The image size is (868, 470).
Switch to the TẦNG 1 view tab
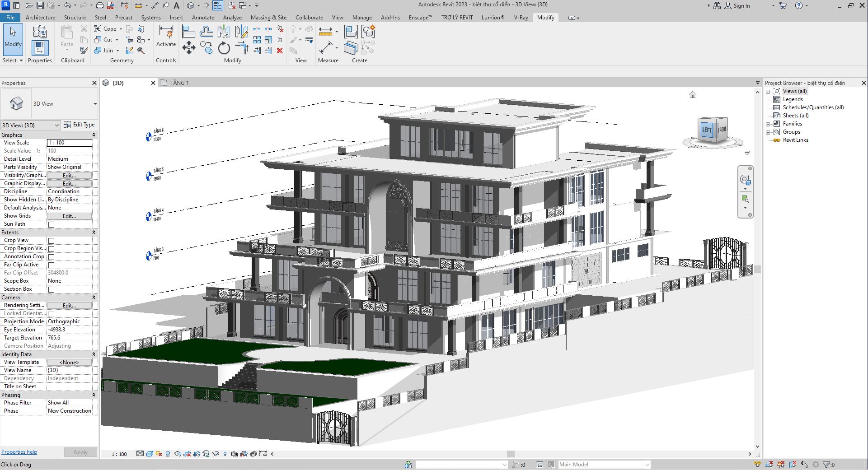coord(179,83)
